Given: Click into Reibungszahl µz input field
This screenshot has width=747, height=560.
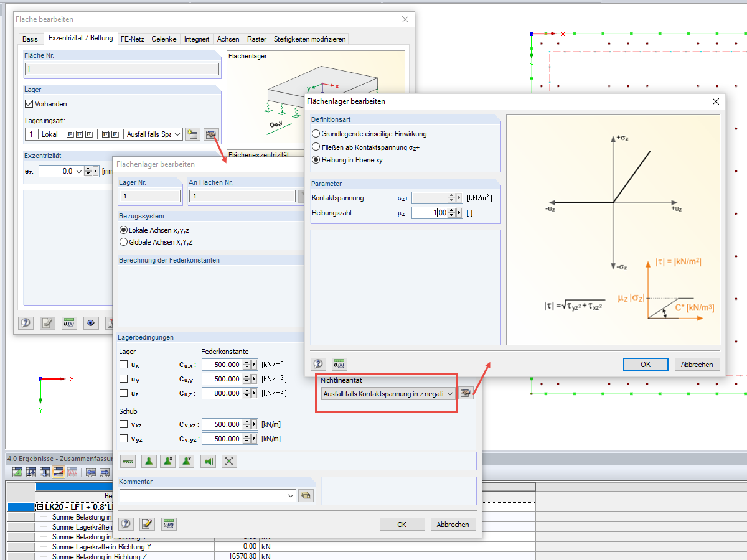Looking at the screenshot, I should tap(430, 213).
